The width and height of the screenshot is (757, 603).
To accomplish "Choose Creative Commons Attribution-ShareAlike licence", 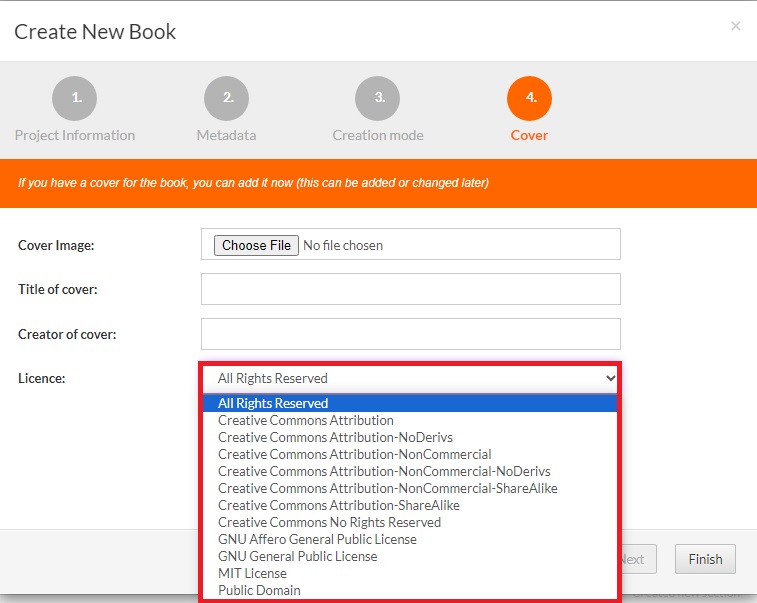I will pyautogui.click(x=338, y=505).
